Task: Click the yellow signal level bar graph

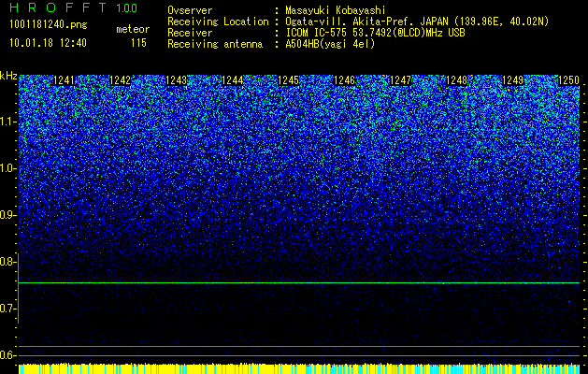Action: 299,368
